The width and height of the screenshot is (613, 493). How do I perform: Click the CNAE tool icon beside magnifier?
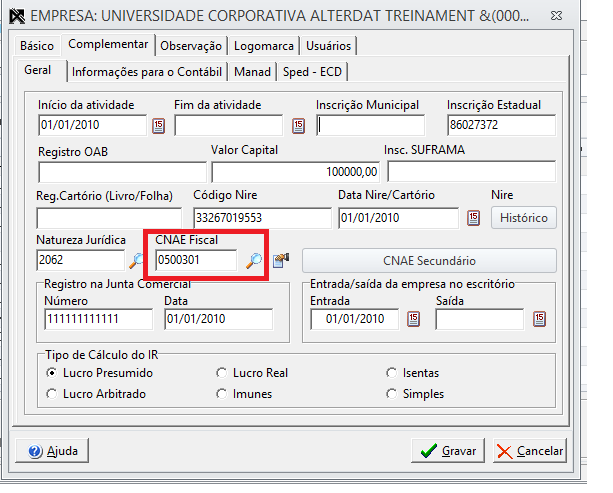281,260
